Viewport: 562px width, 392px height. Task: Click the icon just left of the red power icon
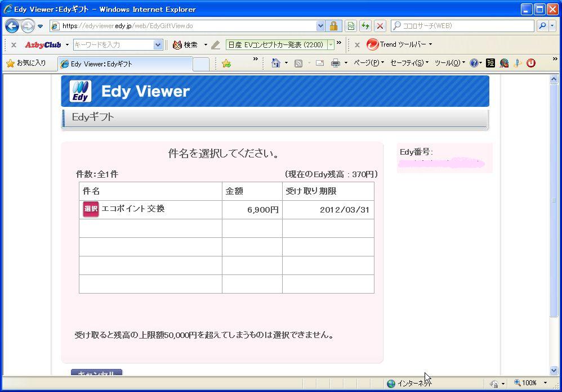[517, 63]
